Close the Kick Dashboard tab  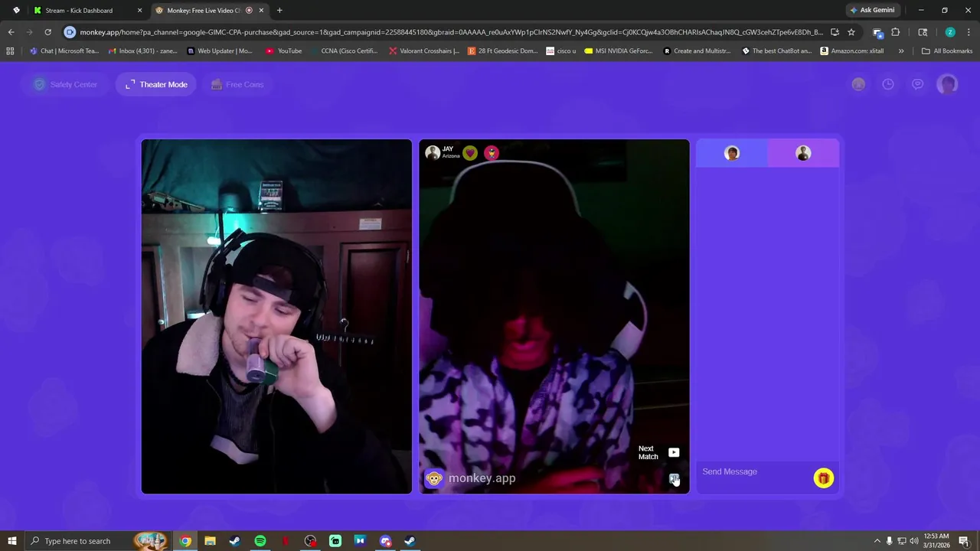pyautogui.click(x=139, y=10)
